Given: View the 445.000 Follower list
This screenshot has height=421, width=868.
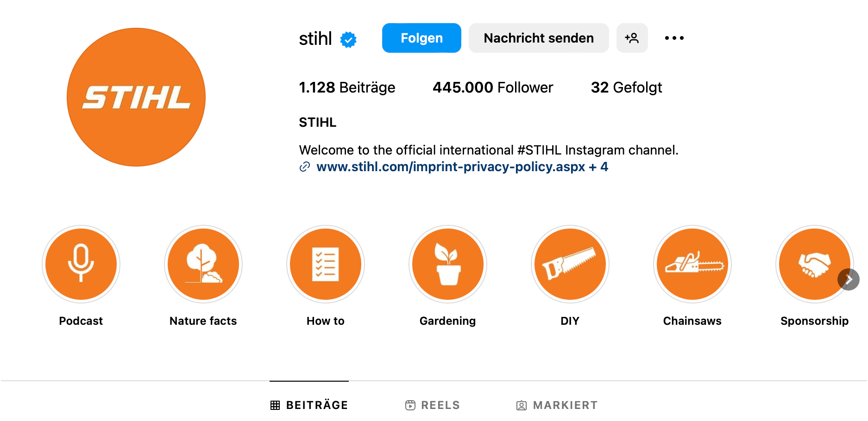Looking at the screenshot, I should [x=493, y=87].
